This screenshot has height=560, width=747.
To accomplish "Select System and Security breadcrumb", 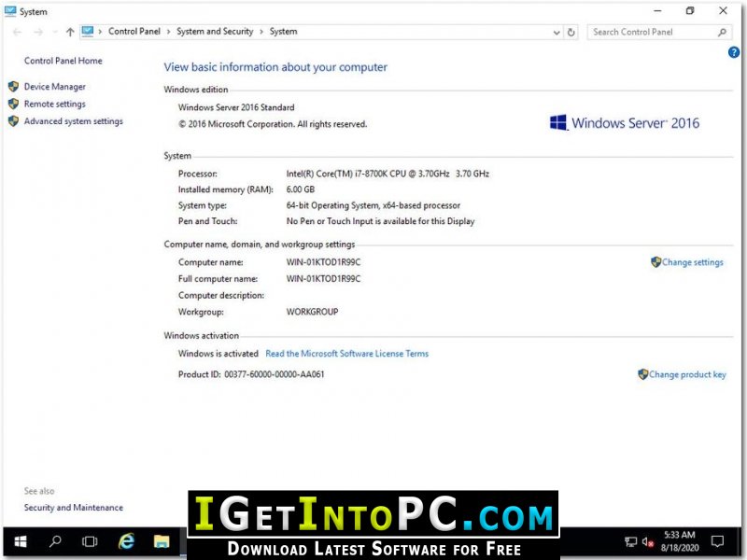I will coord(215,32).
